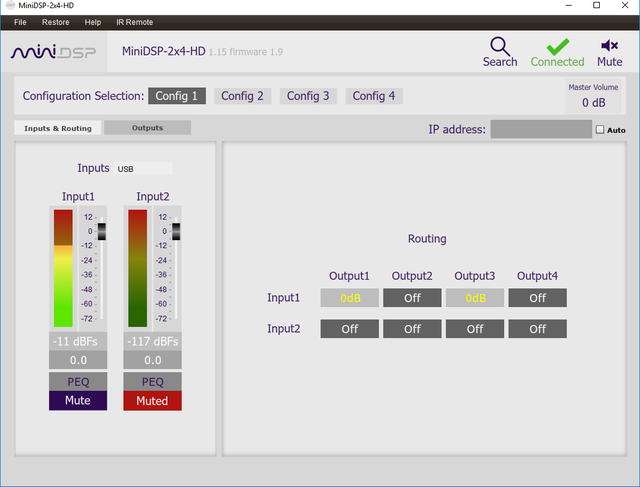Image resolution: width=640 pixels, height=487 pixels.
Task: Unmute Input2 via Muted button
Action: 153,401
